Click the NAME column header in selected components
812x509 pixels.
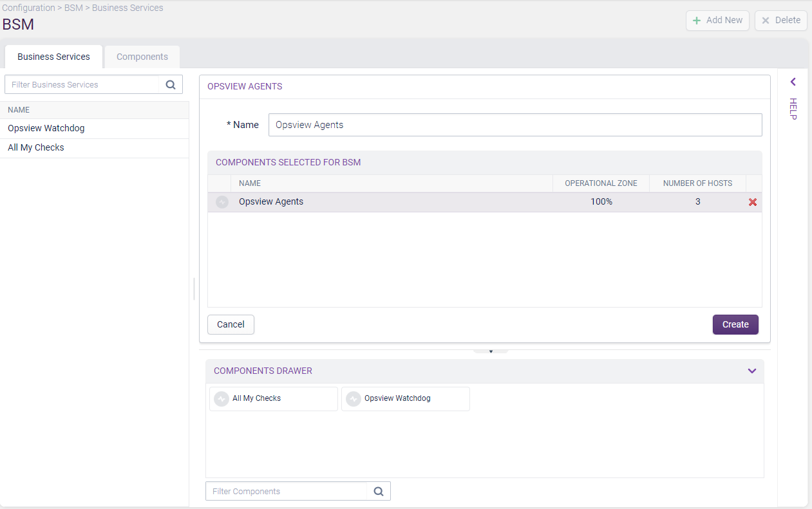(250, 183)
